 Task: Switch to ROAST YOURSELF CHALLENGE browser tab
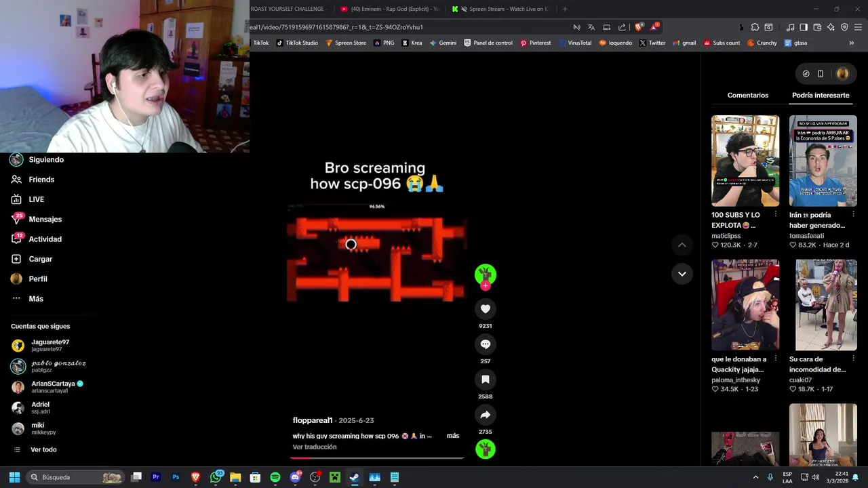coord(288,9)
